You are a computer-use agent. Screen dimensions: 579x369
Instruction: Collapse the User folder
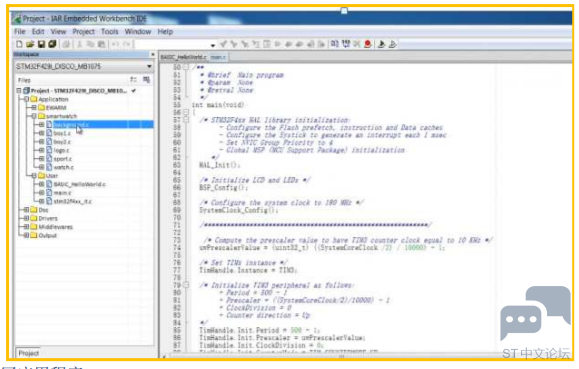(x=34, y=175)
